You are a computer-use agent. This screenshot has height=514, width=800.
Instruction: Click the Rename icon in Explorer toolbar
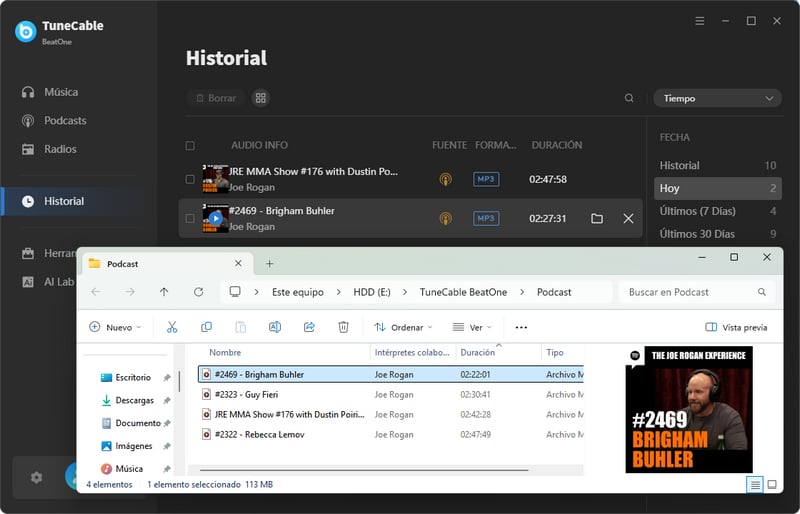point(275,327)
